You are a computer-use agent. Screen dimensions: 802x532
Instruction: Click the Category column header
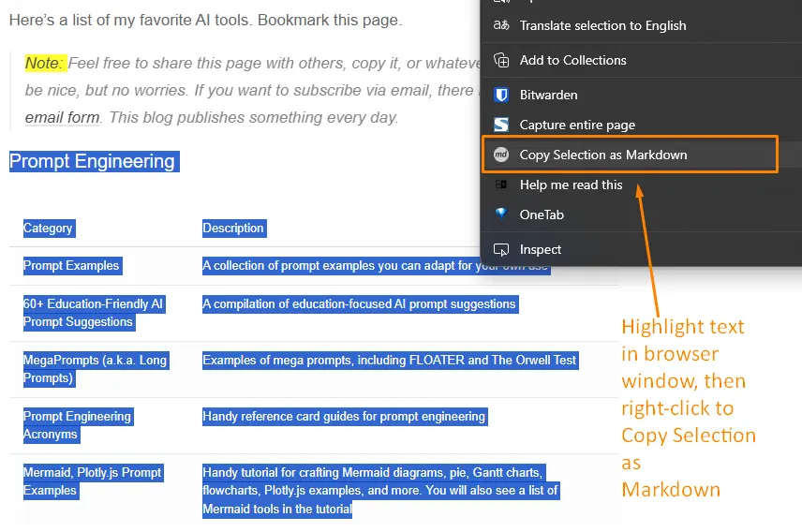point(49,229)
